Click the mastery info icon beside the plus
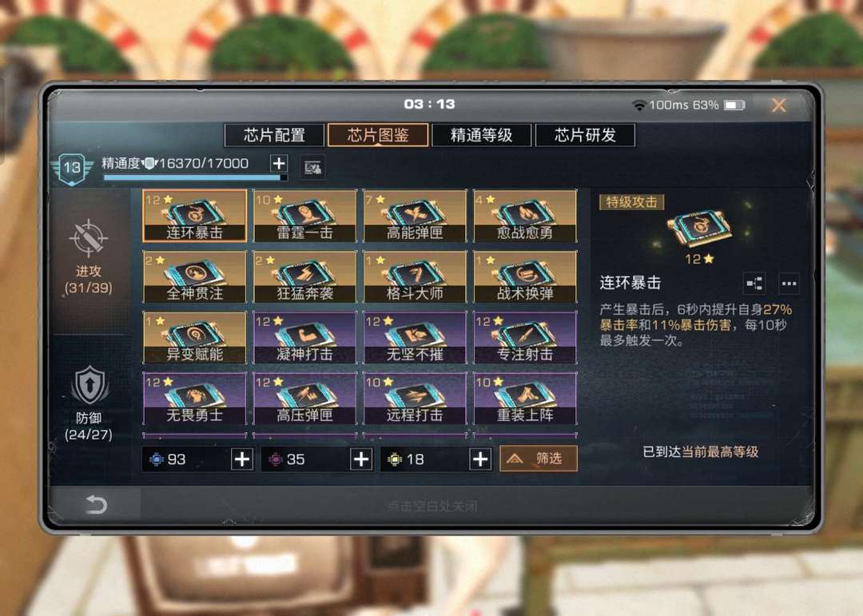The image size is (863, 616). click(312, 168)
